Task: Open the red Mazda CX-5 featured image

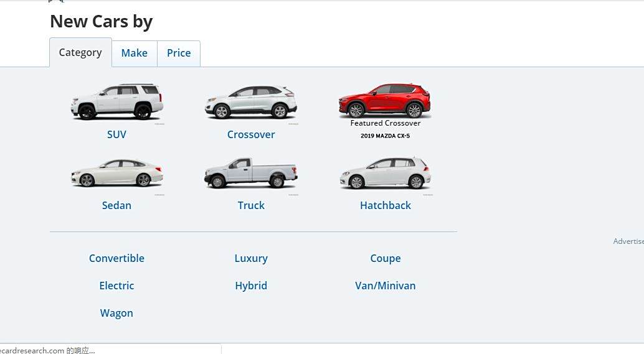Action: [385, 101]
